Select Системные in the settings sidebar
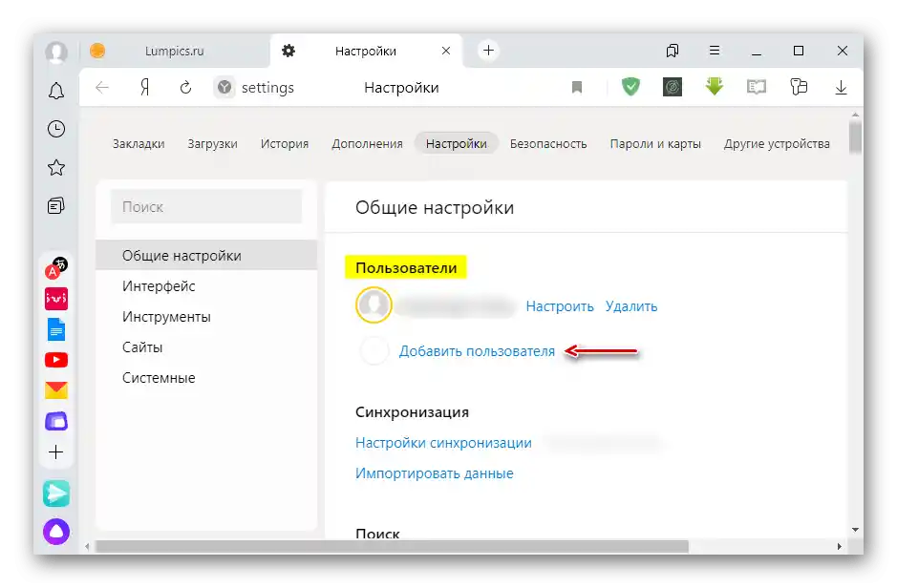897x588 pixels. pos(158,378)
